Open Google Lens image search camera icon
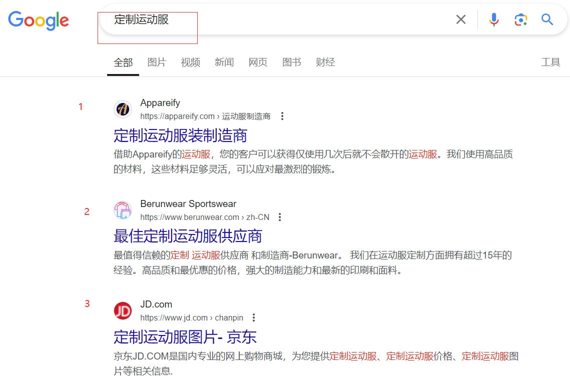 click(520, 19)
